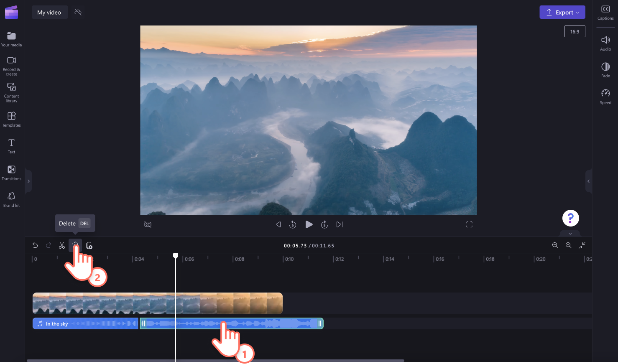This screenshot has width=618, height=364.
Task: Expand the left sidebar panel
Action: 28,181
